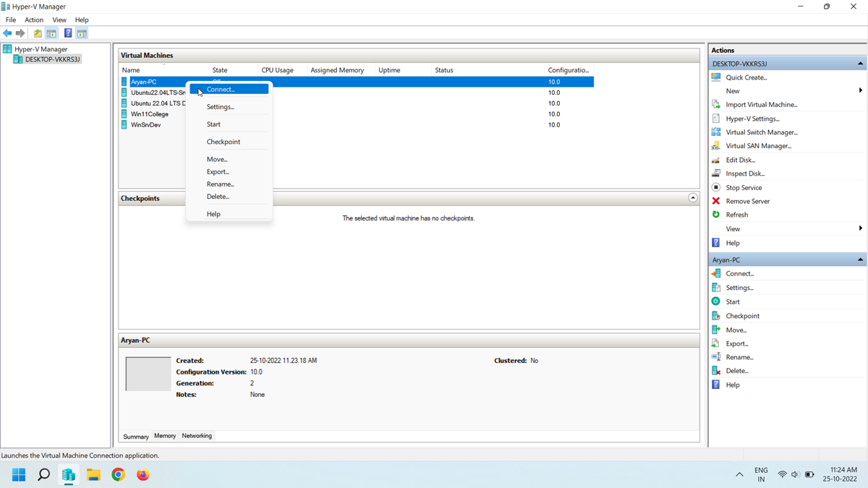The height and width of the screenshot is (488, 868).
Task: Click the Aryan-PC VM preview thumbnail
Action: point(148,374)
